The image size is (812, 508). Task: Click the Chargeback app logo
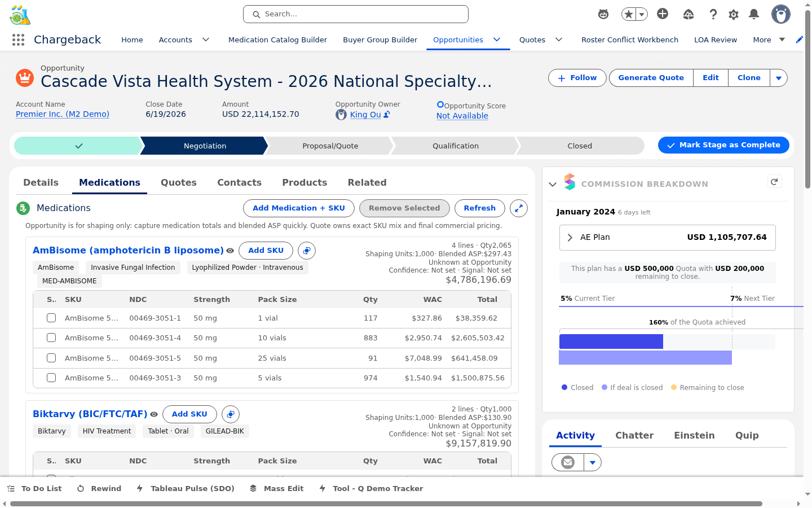(20, 15)
